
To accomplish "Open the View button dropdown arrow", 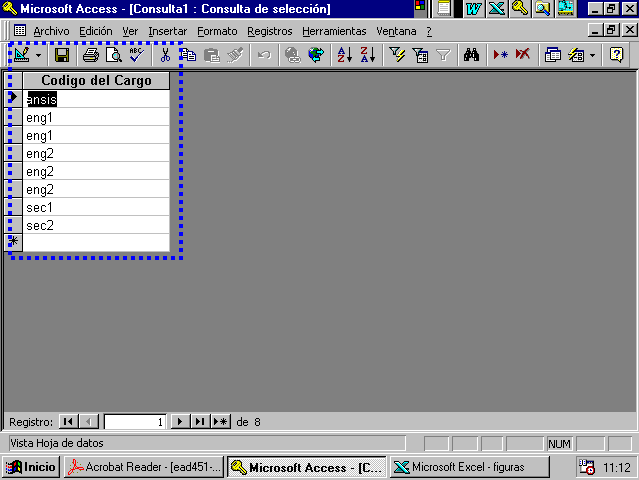I will [x=38, y=55].
